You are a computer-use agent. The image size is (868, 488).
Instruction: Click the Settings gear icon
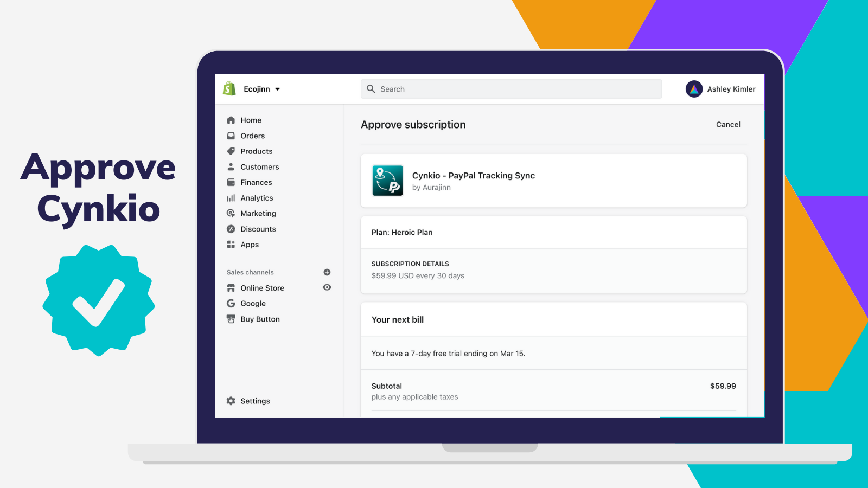231,401
